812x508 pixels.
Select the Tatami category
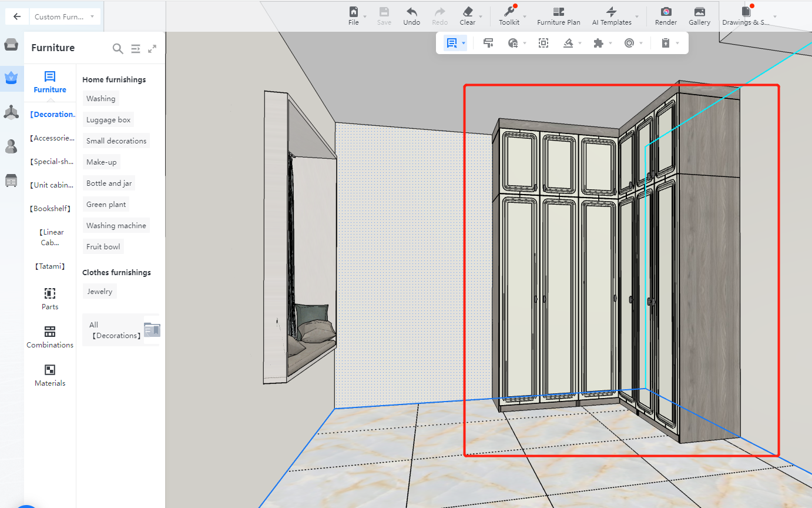click(x=50, y=266)
